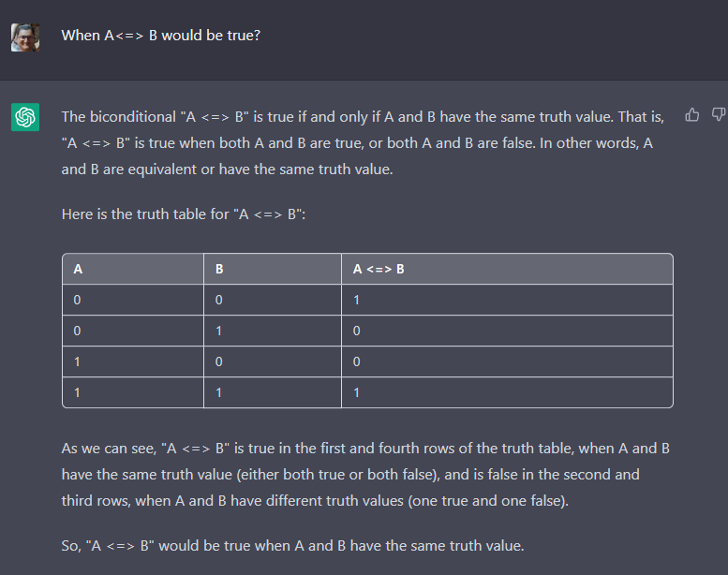Click the final sentence starting with "So,"
Viewport: 728px width, 575px height.
tap(292, 545)
